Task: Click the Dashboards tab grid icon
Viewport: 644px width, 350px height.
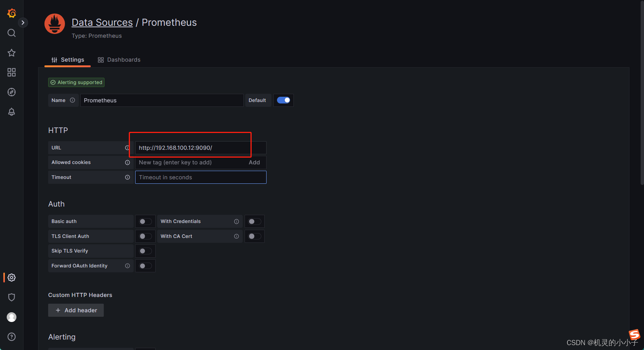Action: click(x=101, y=60)
